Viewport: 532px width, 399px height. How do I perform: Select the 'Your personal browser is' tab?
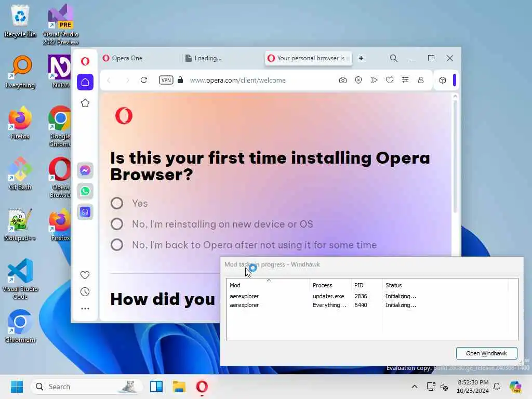point(308,58)
